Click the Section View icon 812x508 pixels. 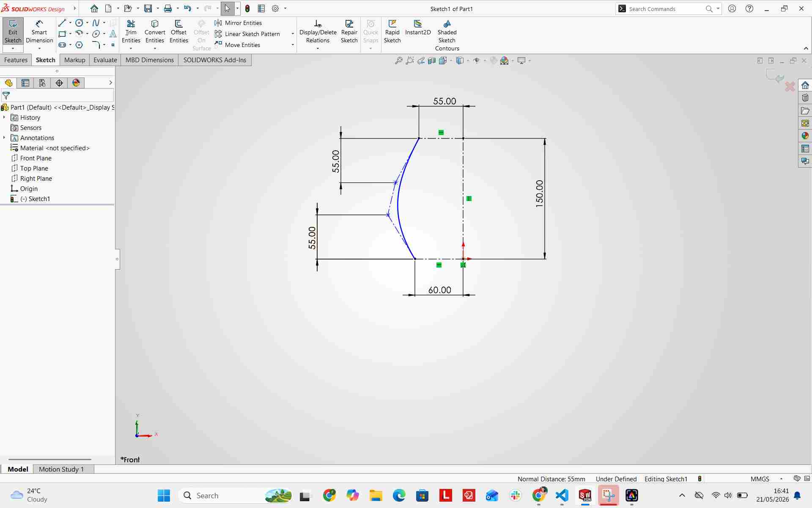(x=432, y=61)
